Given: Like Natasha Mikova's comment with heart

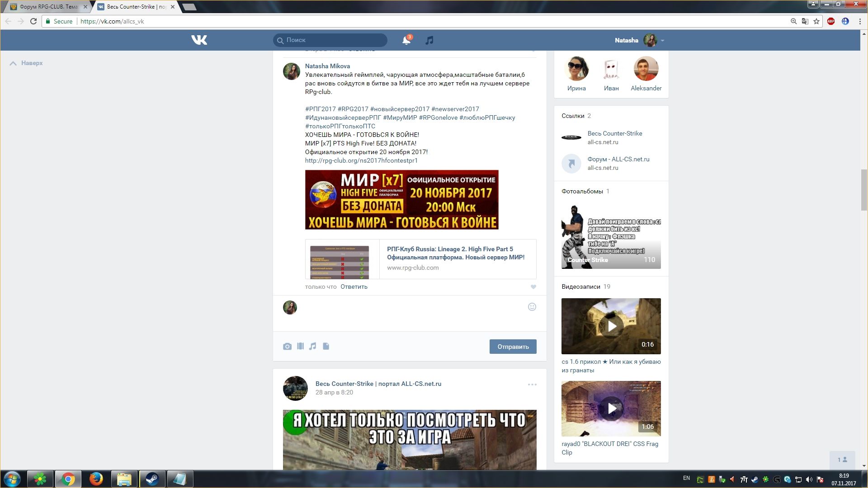Looking at the screenshot, I should 533,287.
